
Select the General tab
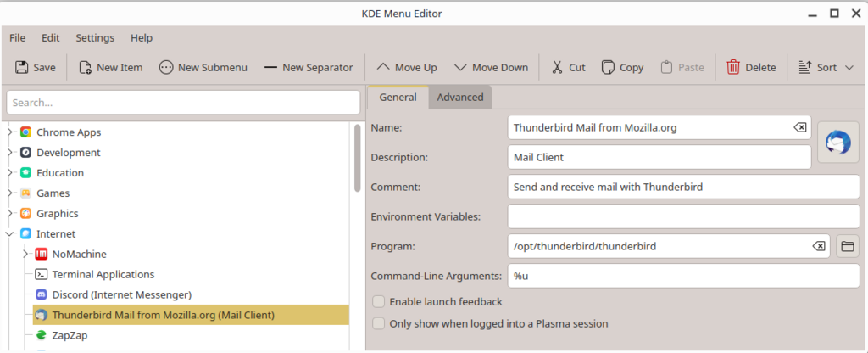point(398,97)
